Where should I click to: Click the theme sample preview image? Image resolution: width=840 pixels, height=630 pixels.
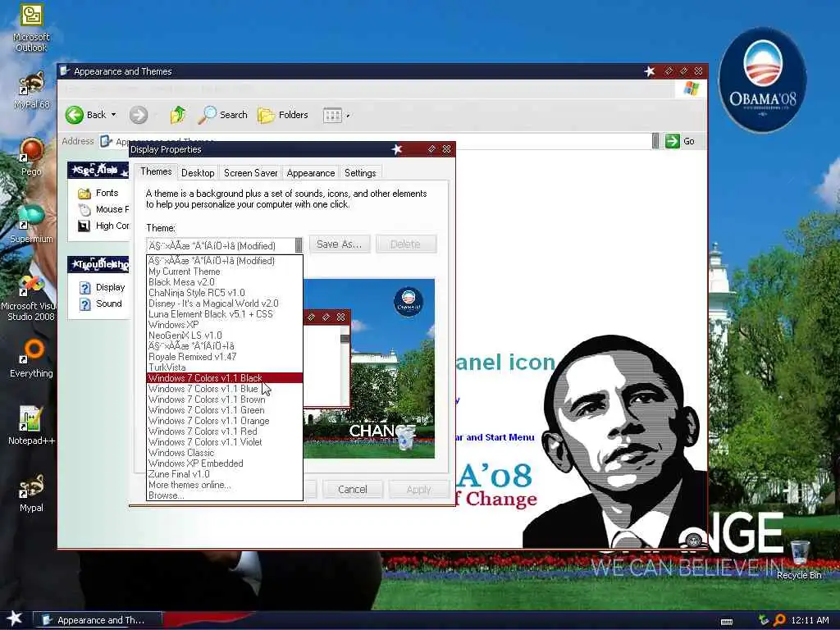tap(369, 368)
